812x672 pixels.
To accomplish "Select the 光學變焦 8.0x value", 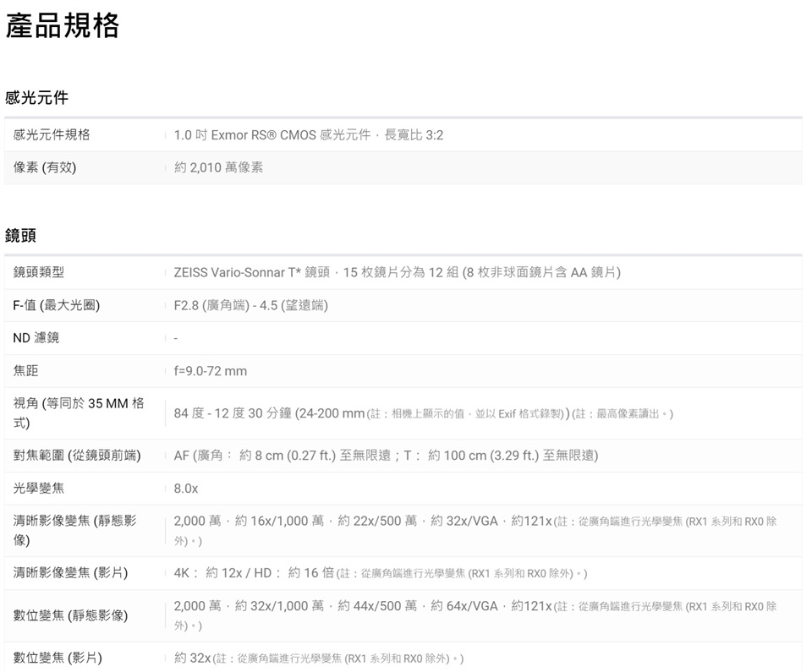I will click(x=186, y=489).
